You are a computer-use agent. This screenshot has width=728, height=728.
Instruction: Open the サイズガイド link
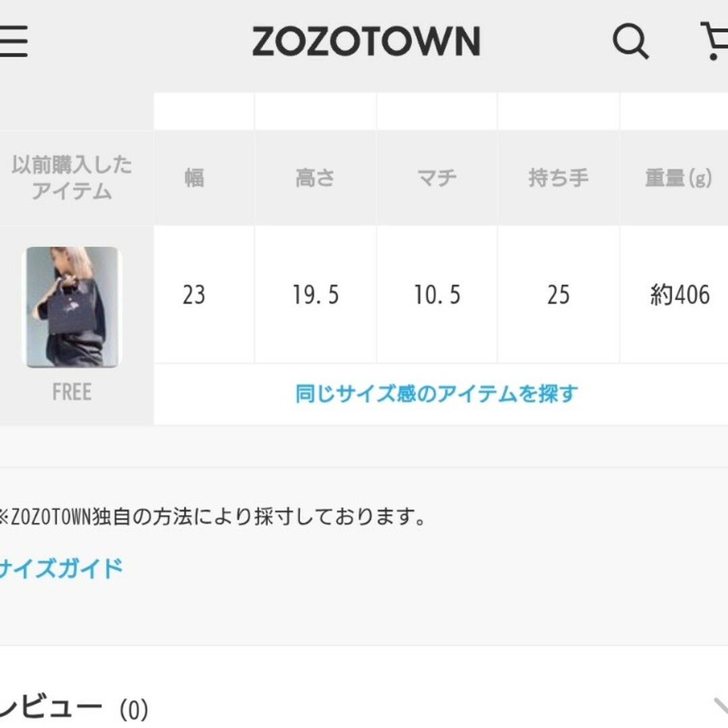(x=61, y=568)
